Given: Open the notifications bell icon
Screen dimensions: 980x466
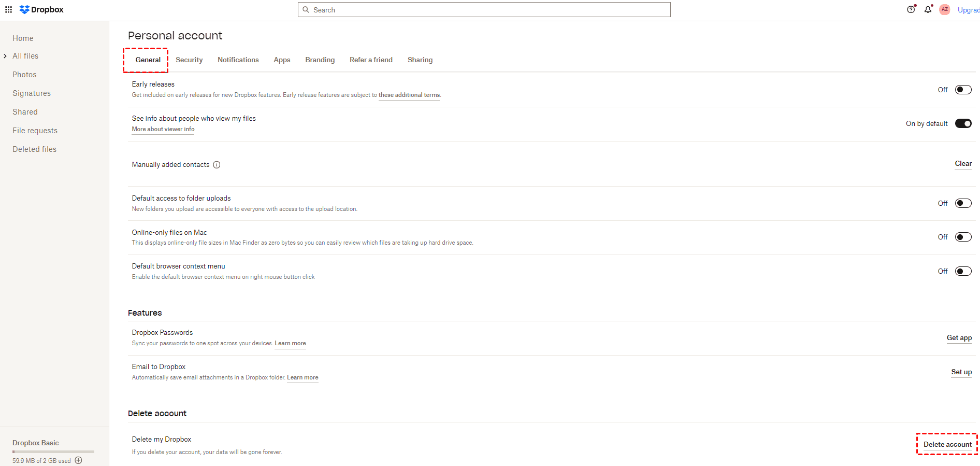Looking at the screenshot, I should click(x=928, y=9).
